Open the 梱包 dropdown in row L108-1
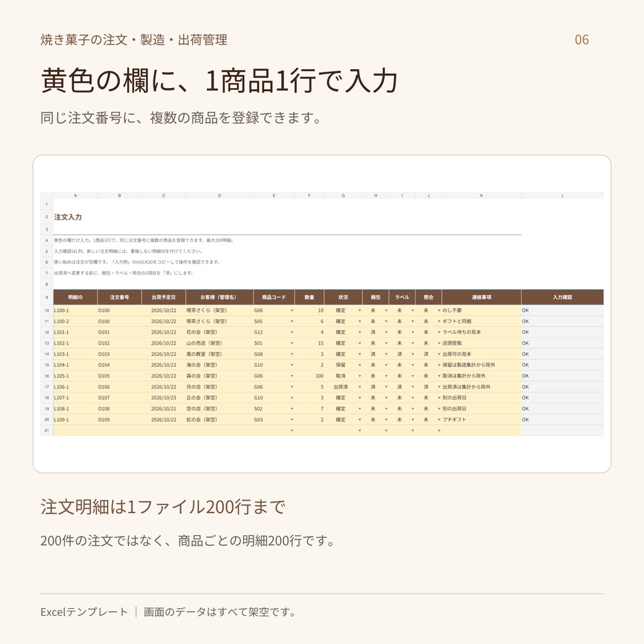This screenshot has height=644, width=644. [x=386, y=409]
